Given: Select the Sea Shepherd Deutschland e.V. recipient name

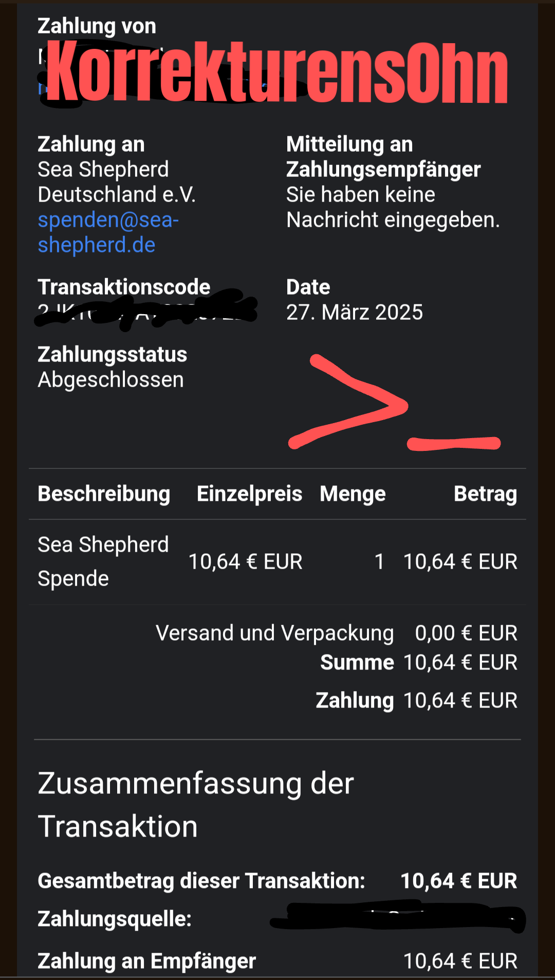Looking at the screenshot, I should point(116,182).
